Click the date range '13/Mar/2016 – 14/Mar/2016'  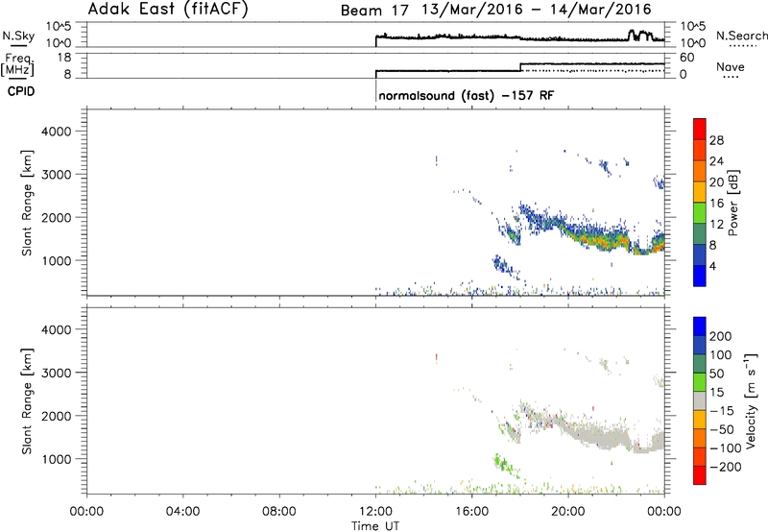[537, 10]
